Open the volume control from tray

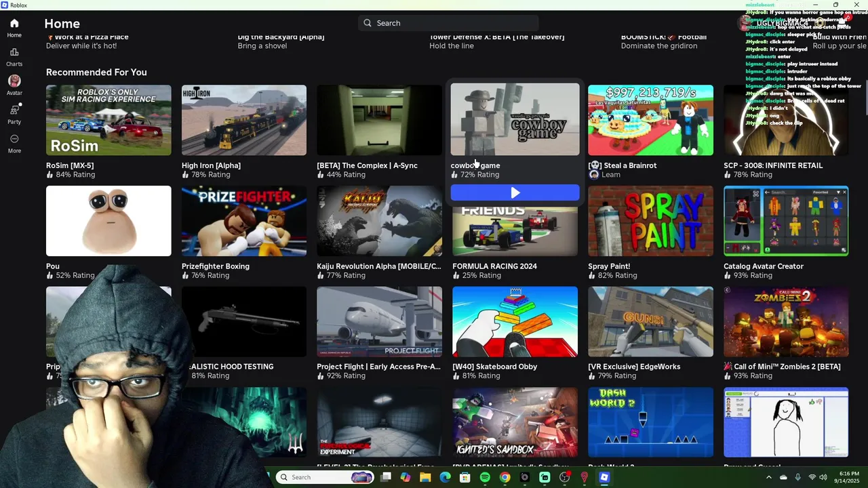pos(823,477)
